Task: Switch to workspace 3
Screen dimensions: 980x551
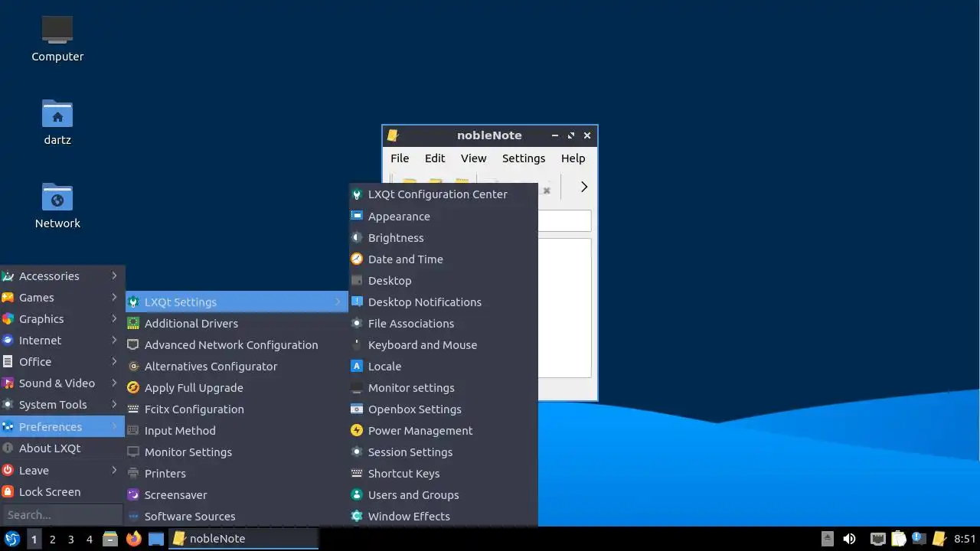Action: click(70, 539)
